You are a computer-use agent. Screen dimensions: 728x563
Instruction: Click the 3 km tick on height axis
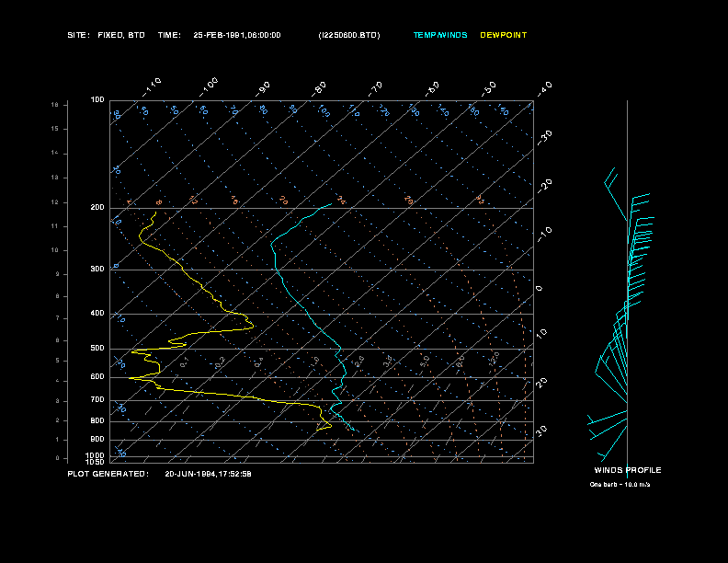(58, 401)
